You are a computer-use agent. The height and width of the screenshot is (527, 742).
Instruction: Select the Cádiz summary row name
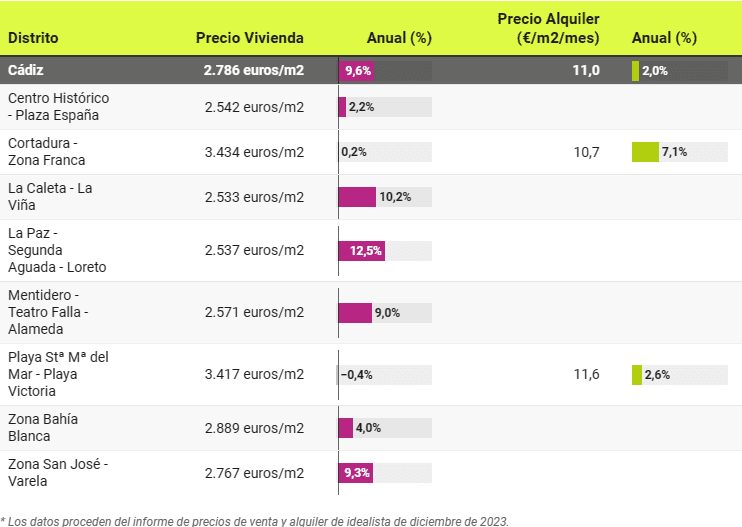(26, 70)
